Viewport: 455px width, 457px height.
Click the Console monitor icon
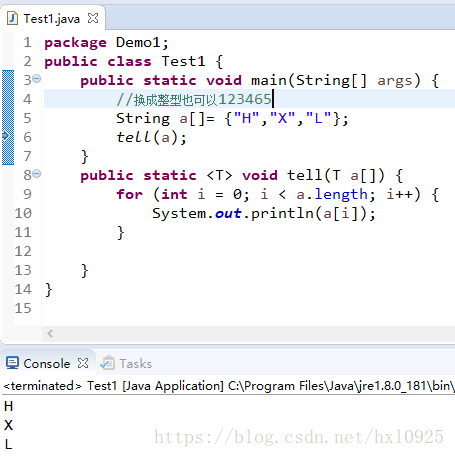13,363
